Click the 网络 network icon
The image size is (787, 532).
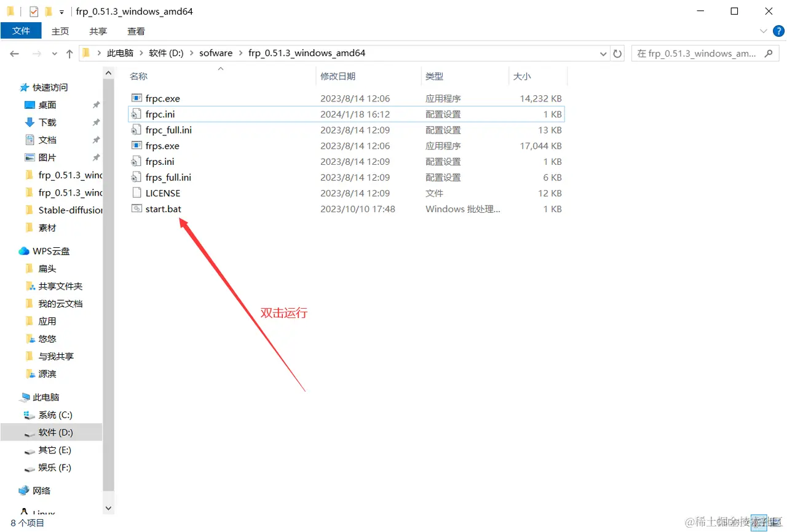[24, 491]
